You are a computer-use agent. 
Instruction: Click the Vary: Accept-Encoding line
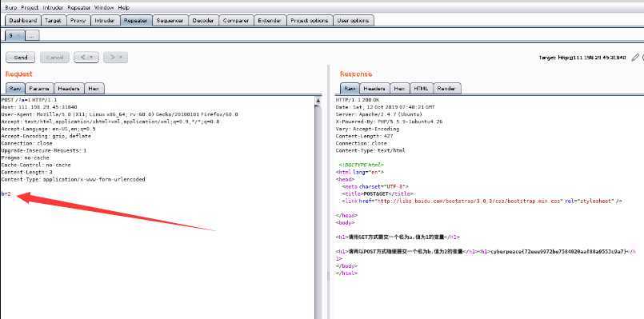coord(367,129)
